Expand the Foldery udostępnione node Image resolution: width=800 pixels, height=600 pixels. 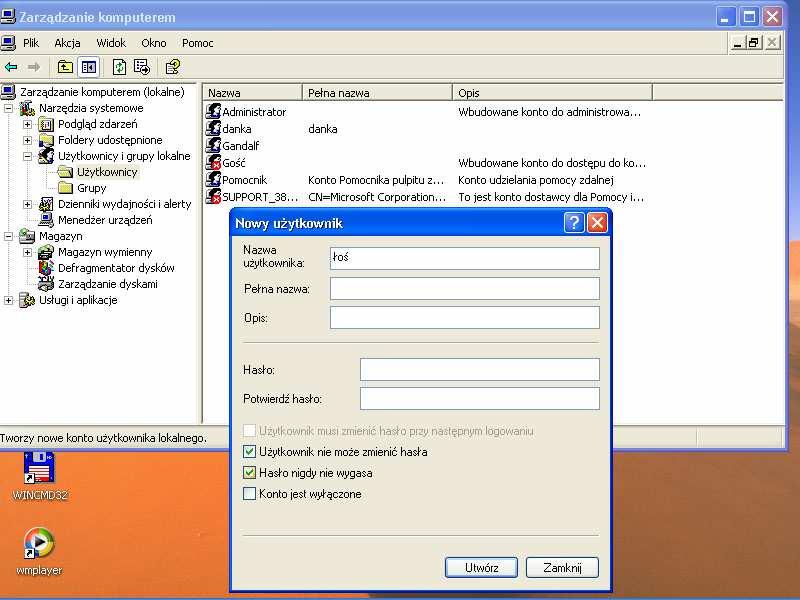pyautogui.click(x=28, y=140)
